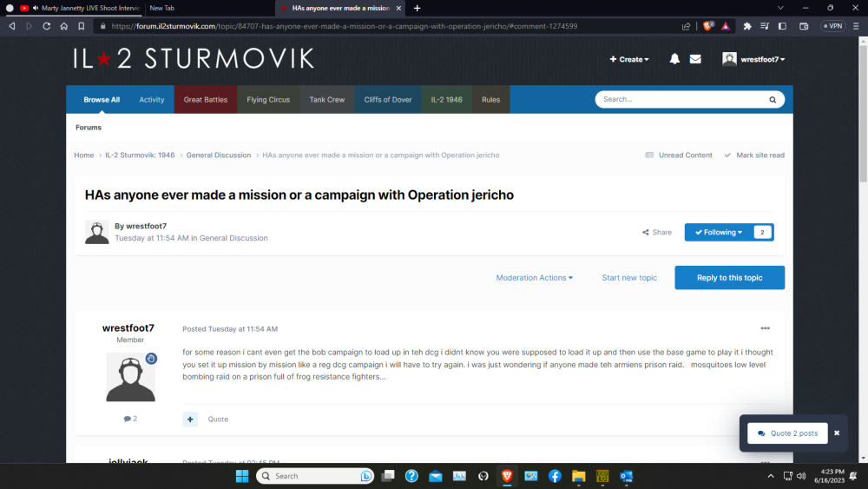868x489 pixels.
Task: Bookmark this page icon
Action: tap(82, 26)
